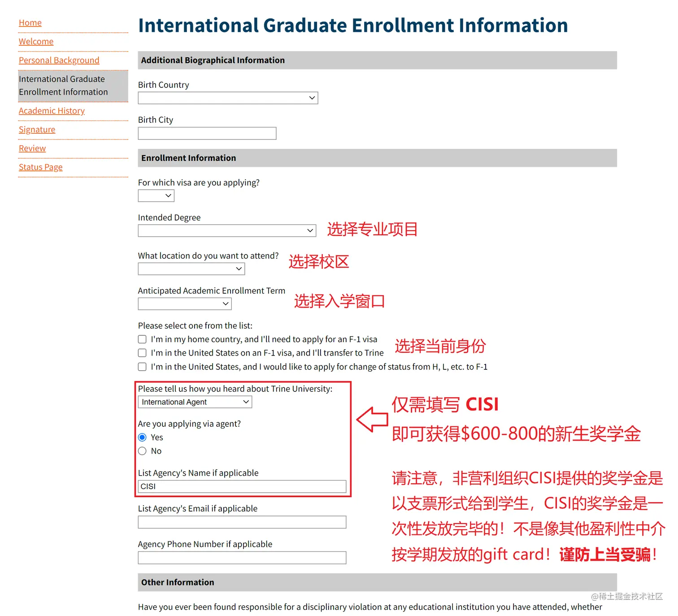Open the Home link in sidebar
Viewport: 678px width, 616px height.
click(x=30, y=23)
